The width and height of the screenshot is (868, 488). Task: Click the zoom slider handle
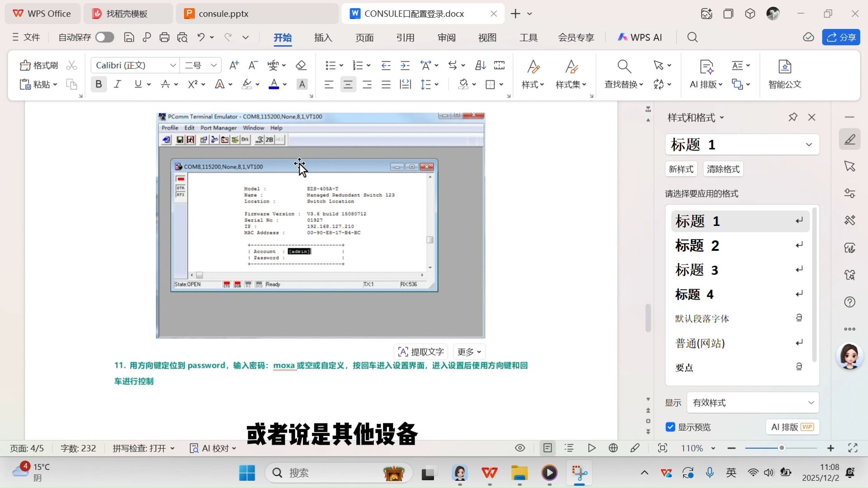pyautogui.click(x=782, y=448)
